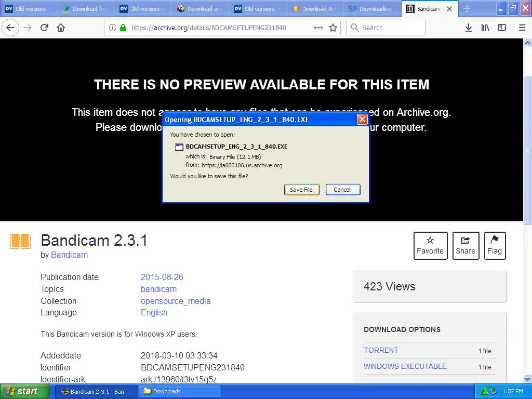Switch to first Old versions tab
Viewport: 532px width, 399px height.
tap(29, 9)
